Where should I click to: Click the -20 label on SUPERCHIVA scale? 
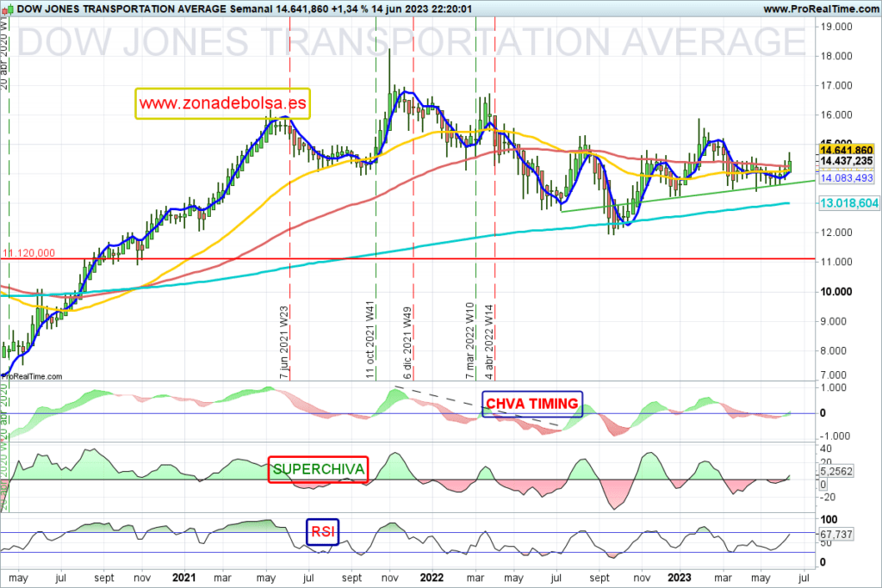click(x=828, y=497)
